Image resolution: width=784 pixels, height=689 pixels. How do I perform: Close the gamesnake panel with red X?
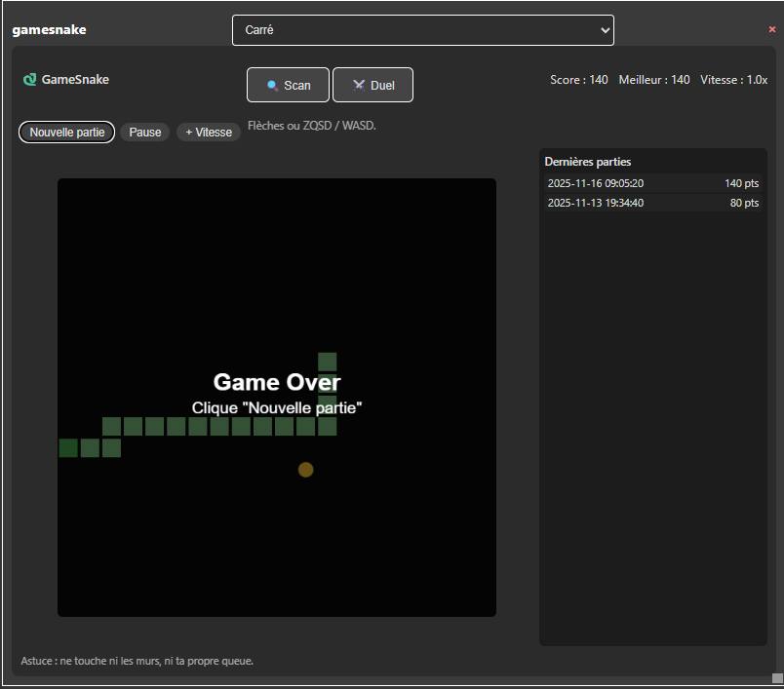pos(772,30)
